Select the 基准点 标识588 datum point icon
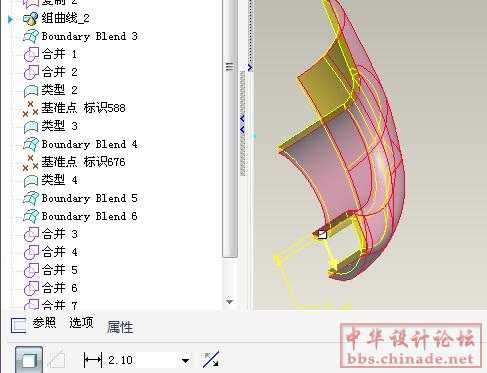The height and width of the screenshot is (373, 487). point(30,108)
